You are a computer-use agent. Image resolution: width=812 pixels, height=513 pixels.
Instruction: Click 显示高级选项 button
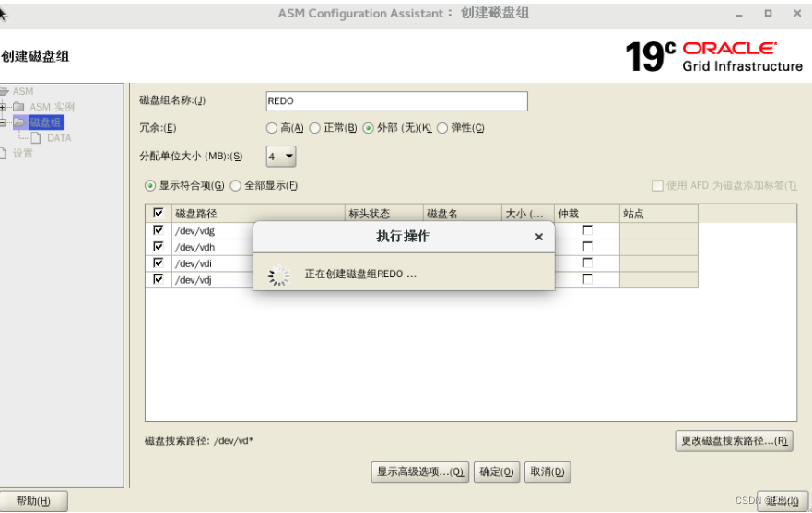(x=420, y=472)
